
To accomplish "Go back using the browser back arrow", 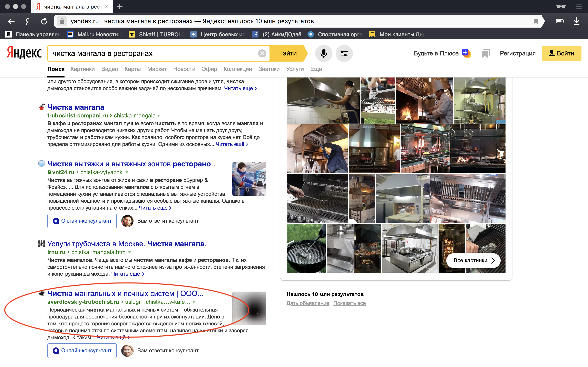I will coord(11,21).
